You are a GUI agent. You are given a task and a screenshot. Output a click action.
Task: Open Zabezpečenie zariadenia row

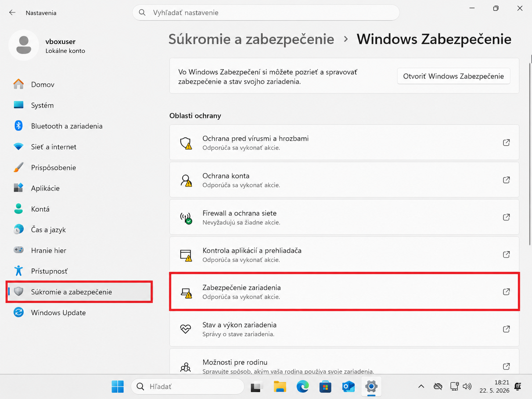344,292
